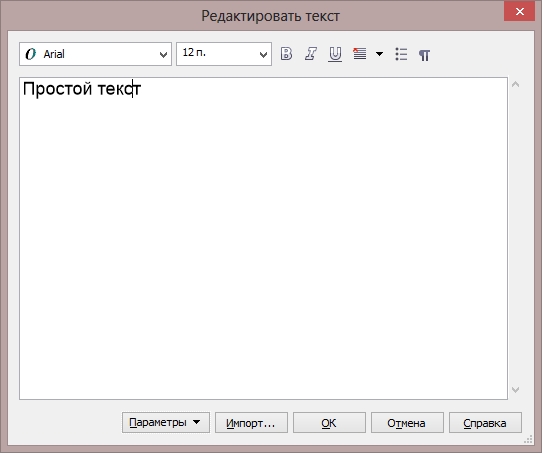This screenshot has height=453, width=542.
Task: Click the OpenType font icon beside Arial
Action: tap(31, 54)
